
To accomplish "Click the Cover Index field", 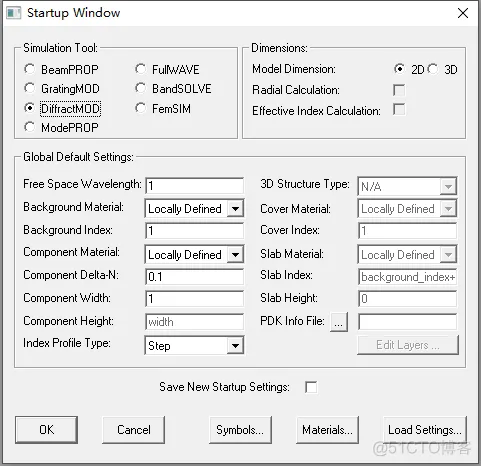I will pos(407,231).
